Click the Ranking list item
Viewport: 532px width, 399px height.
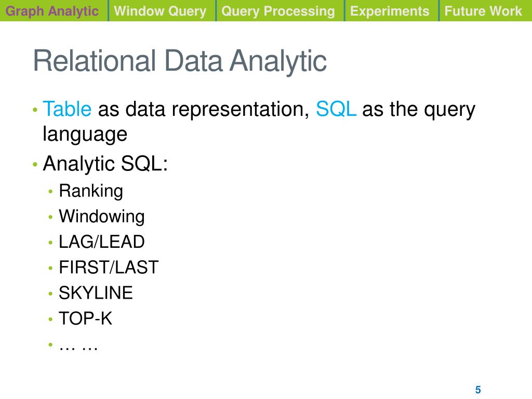[91, 191]
